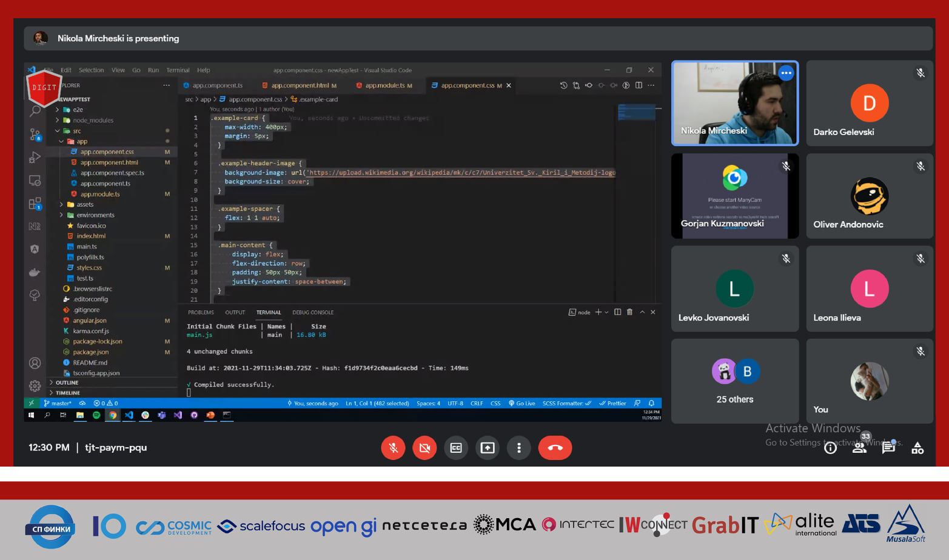Click Go Live in the VS Code status bar
This screenshot has width=949, height=560.
click(521, 403)
